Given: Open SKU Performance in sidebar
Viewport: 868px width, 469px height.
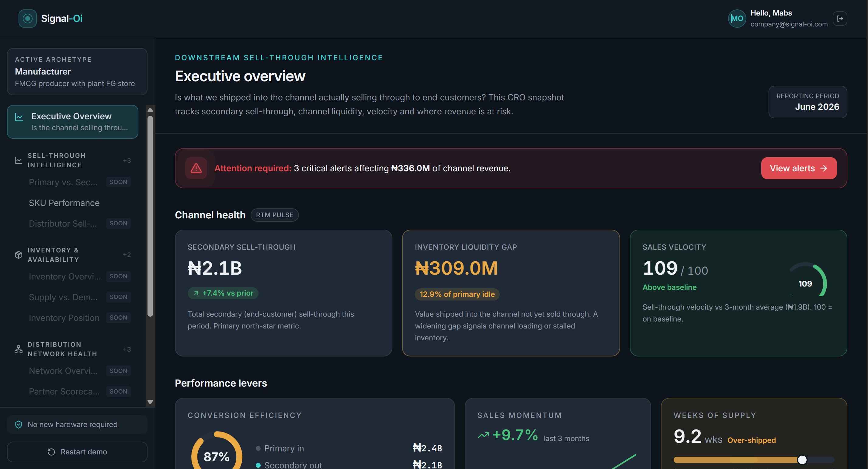Looking at the screenshot, I should pos(64,203).
